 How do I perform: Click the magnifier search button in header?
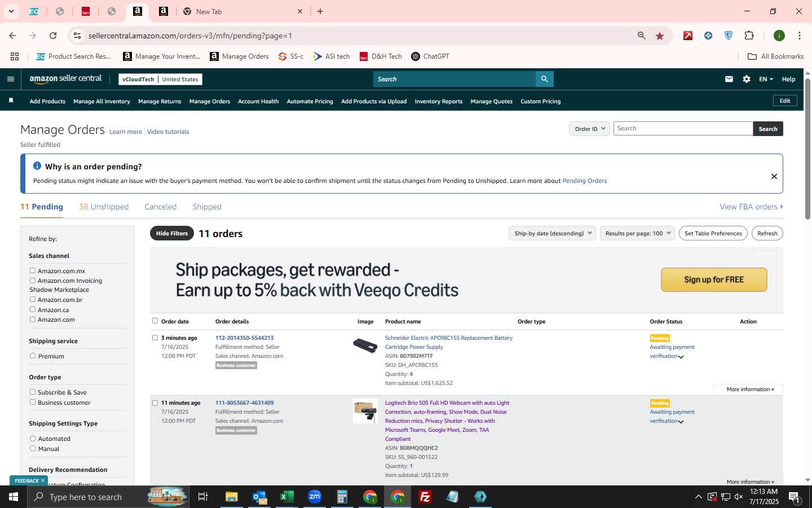(544, 79)
